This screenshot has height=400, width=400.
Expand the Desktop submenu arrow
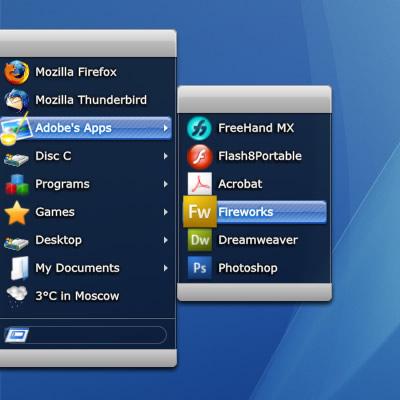[166, 240]
